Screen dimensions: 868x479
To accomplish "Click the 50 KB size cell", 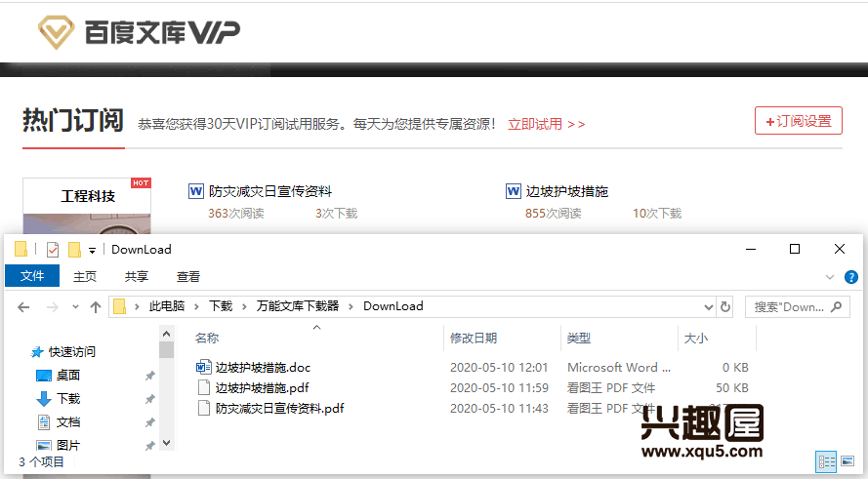I will click(x=732, y=387).
